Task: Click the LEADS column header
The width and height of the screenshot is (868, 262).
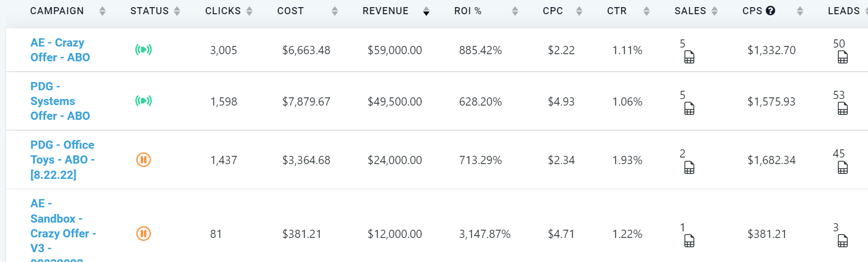Action: (x=844, y=11)
